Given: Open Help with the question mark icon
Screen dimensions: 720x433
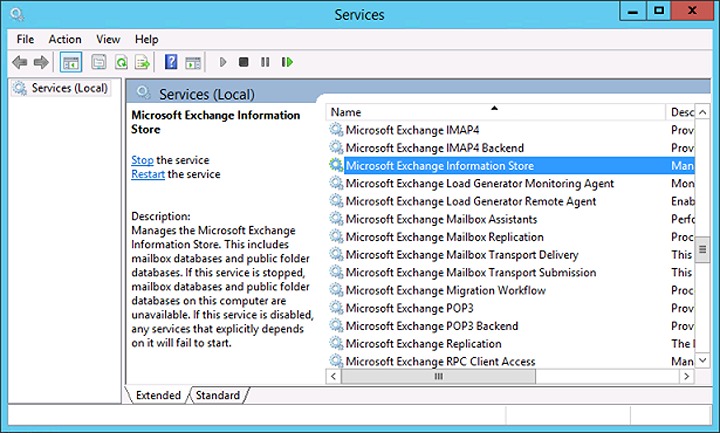Looking at the screenshot, I should point(171,62).
